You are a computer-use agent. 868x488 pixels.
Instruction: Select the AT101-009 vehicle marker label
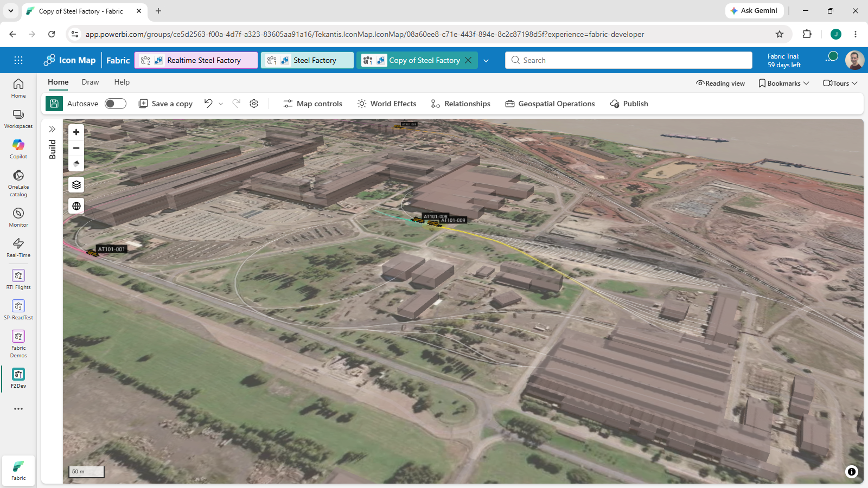pos(453,220)
